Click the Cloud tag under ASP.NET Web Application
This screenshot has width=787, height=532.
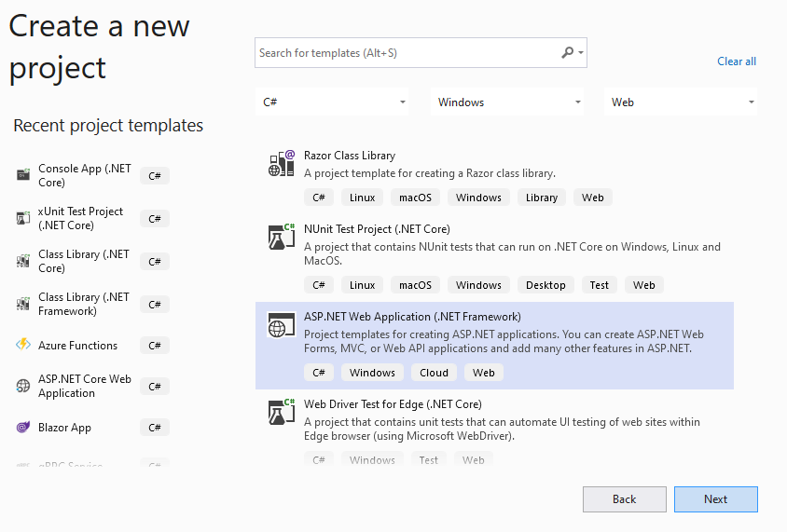coord(435,373)
